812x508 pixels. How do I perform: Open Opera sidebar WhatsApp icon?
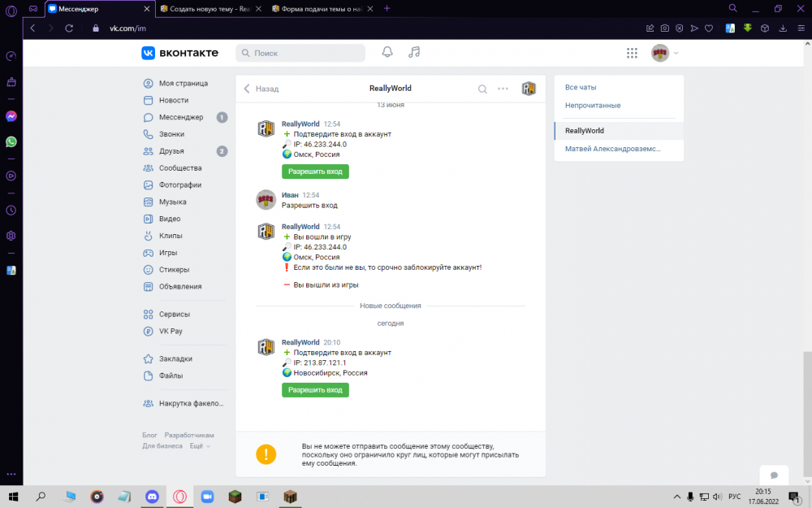point(11,141)
